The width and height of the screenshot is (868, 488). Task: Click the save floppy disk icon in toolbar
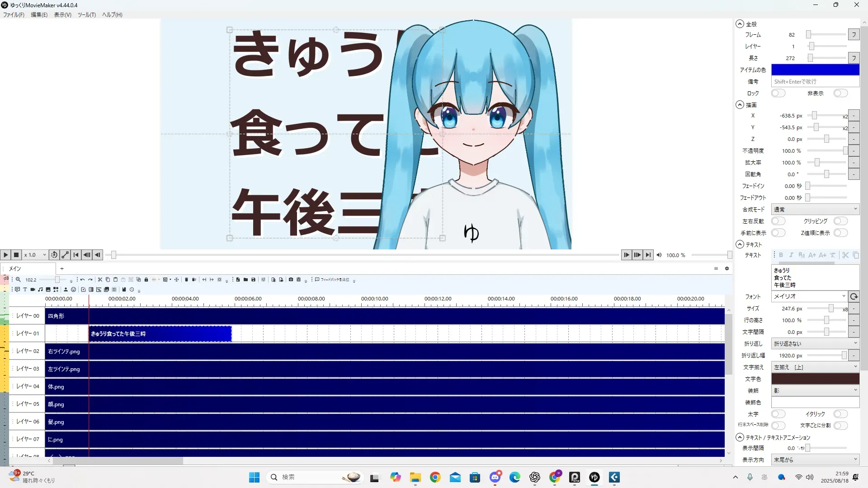253,280
